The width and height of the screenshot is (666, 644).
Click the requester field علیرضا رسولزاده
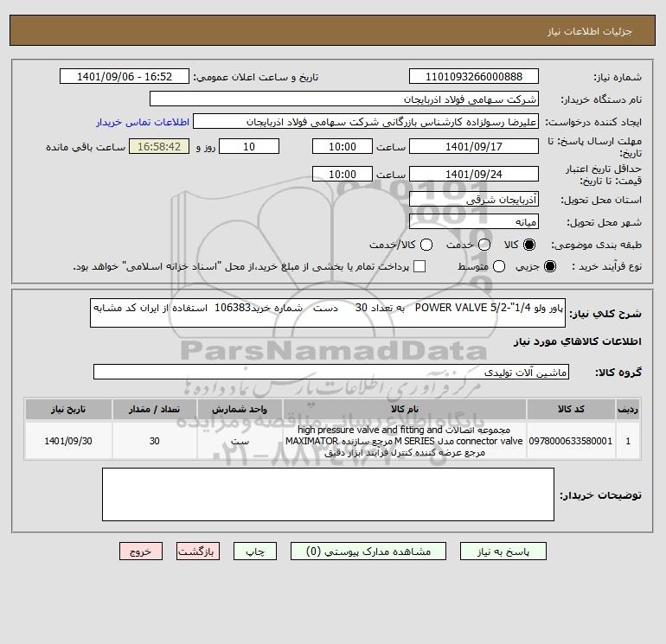(x=366, y=122)
